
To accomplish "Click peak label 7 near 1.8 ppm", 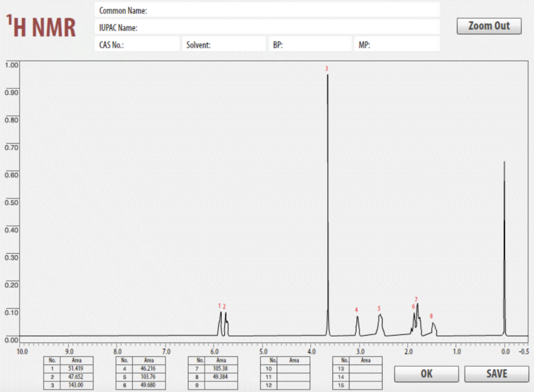I will 416,299.
